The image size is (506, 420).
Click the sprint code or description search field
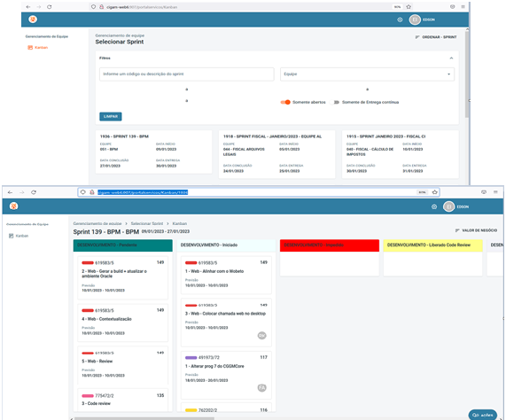(x=186, y=74)
